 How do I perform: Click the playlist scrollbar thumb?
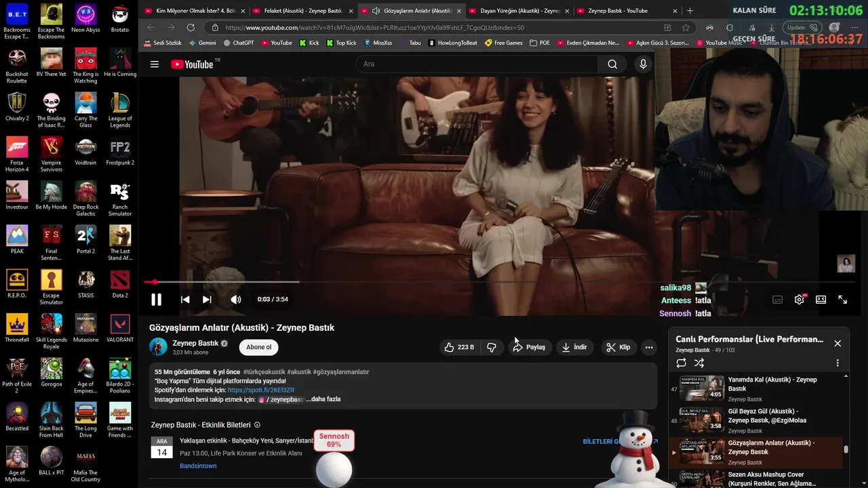tap(846, 449)
